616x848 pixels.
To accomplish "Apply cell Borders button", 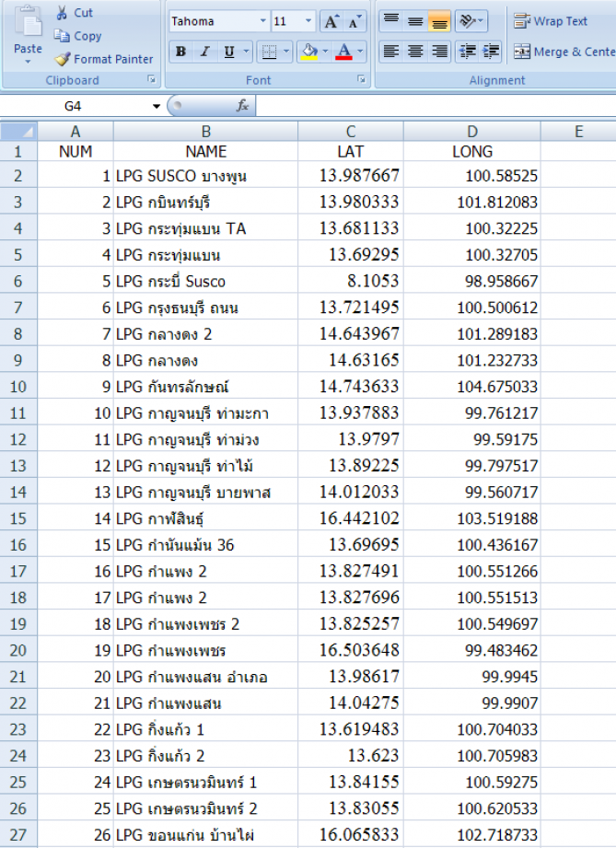I will 269,52.
